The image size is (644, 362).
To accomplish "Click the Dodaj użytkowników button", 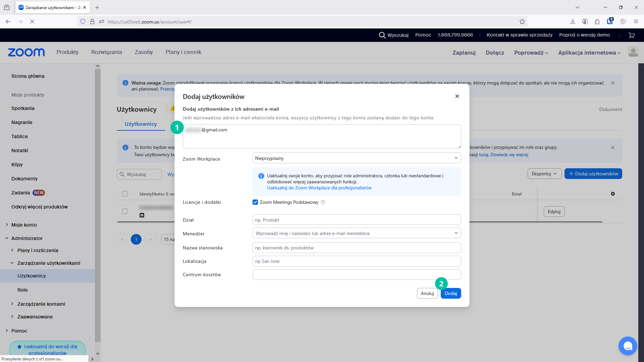I will click(x=593, y=174).
